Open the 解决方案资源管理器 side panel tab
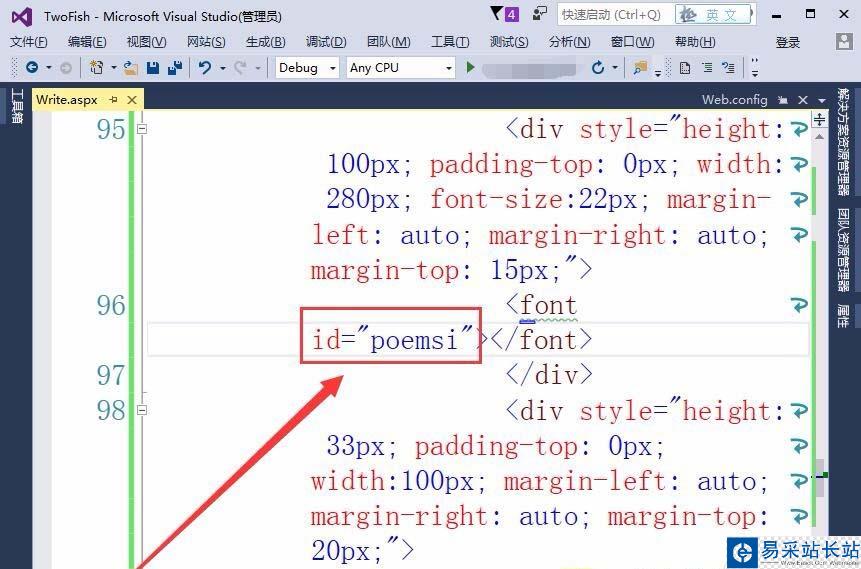861x569 pixels. click(843, 141)
